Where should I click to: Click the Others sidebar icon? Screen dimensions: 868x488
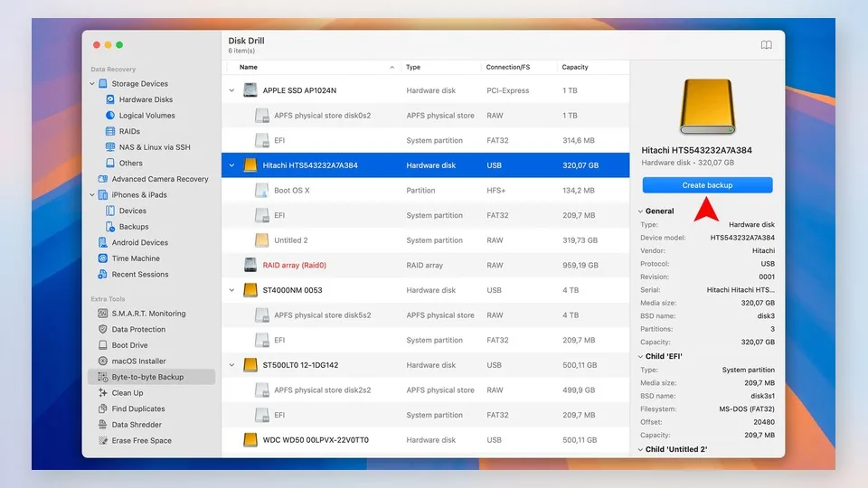[110, 164]
